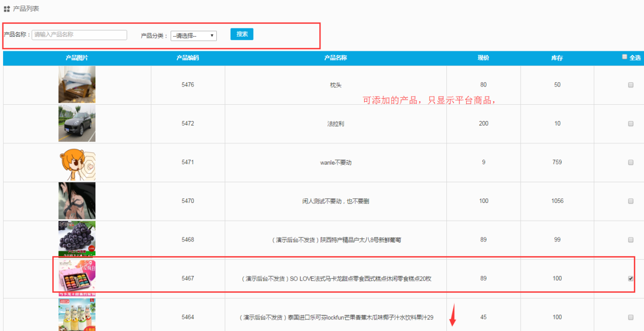Click the product list grid icon
This screenshot has height=331, width=644.
[x=7, y=9]
